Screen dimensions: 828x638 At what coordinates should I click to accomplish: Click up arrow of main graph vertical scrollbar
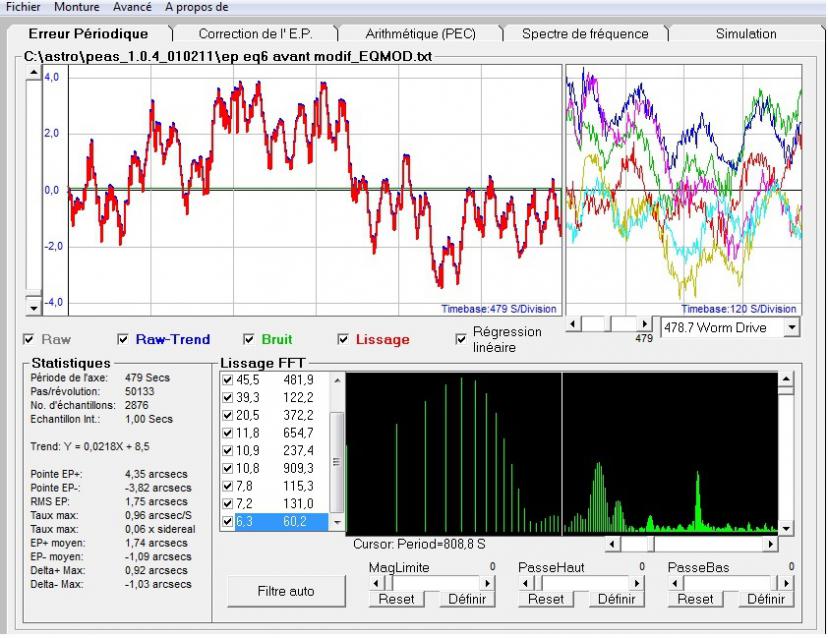coord(34,72)
